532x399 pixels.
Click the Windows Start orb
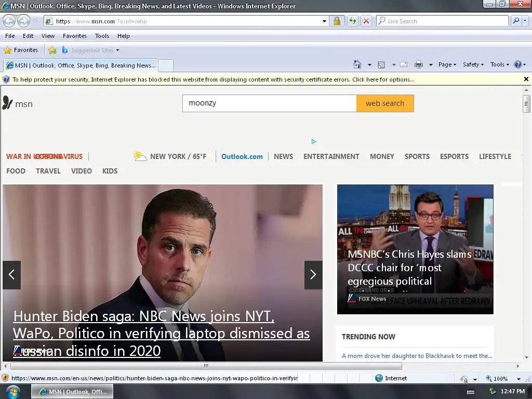(x=12, y=392)
